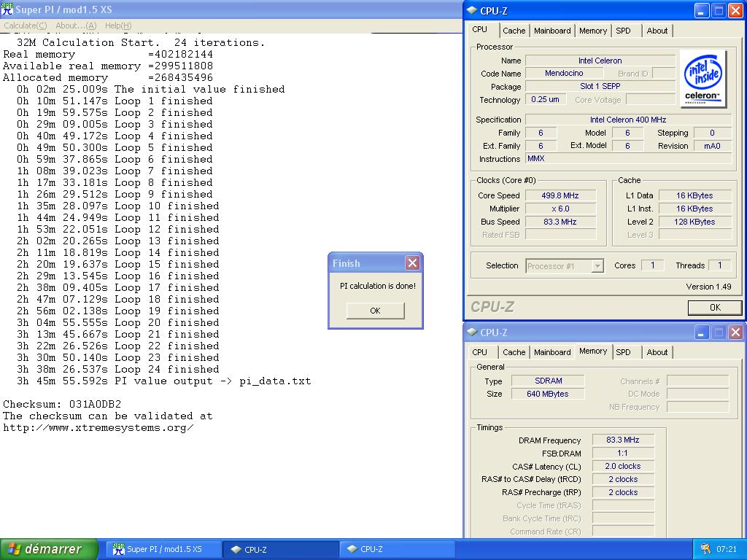This screenshot has width=747, height=560.
Task: Click the Package field "Slot 1 SEPP"
Action: tap(600, 86)
